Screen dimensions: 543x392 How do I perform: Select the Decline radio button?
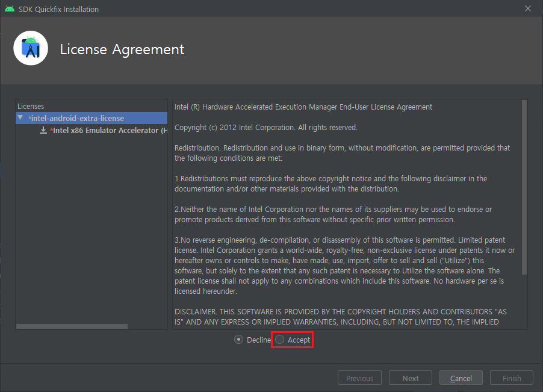238,340
